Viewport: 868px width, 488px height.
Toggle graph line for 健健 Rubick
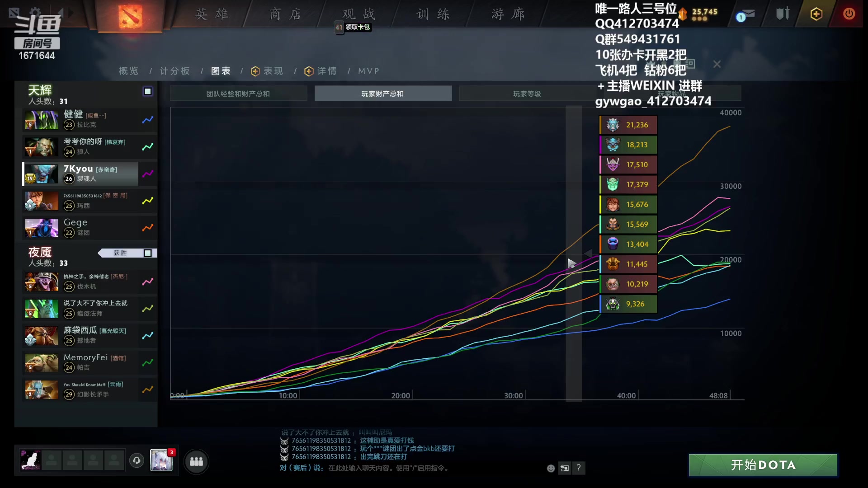[x=148, y=120]
